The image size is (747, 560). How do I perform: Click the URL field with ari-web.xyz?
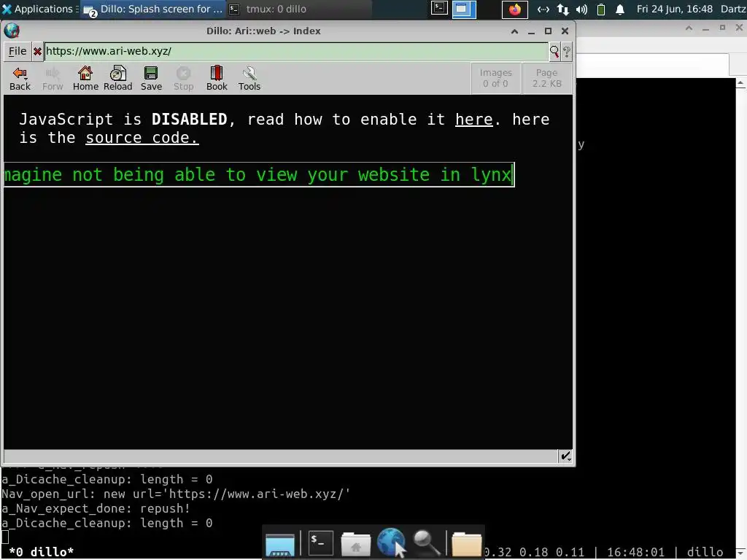pos(296,51)
